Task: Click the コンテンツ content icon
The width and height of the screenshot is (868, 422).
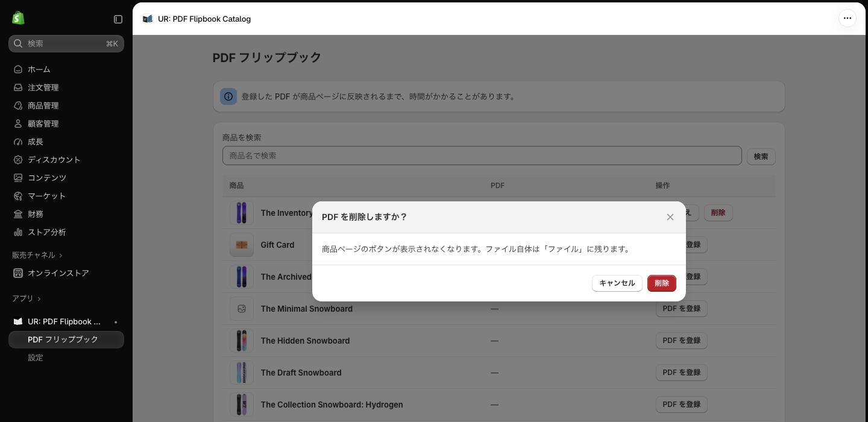Action: (x=18, y=178)
